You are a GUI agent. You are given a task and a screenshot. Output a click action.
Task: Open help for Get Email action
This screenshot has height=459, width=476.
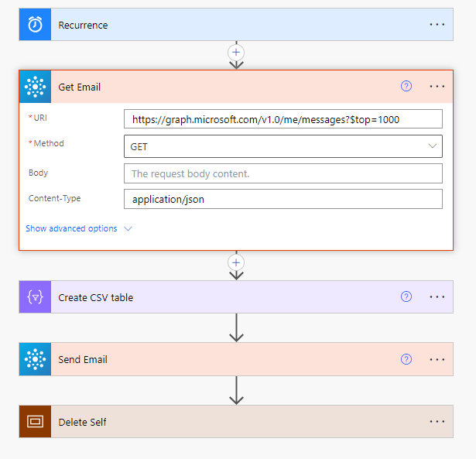point(406,87)
